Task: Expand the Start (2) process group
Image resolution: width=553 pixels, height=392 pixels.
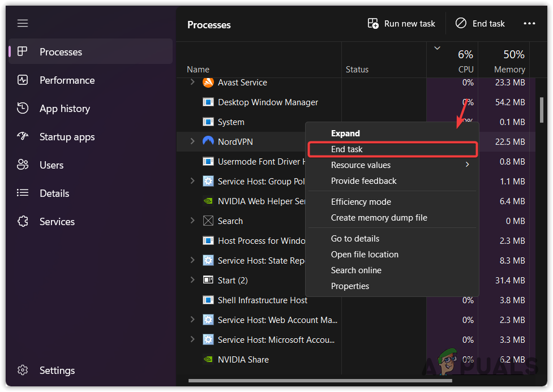Action: click(192, 280)
